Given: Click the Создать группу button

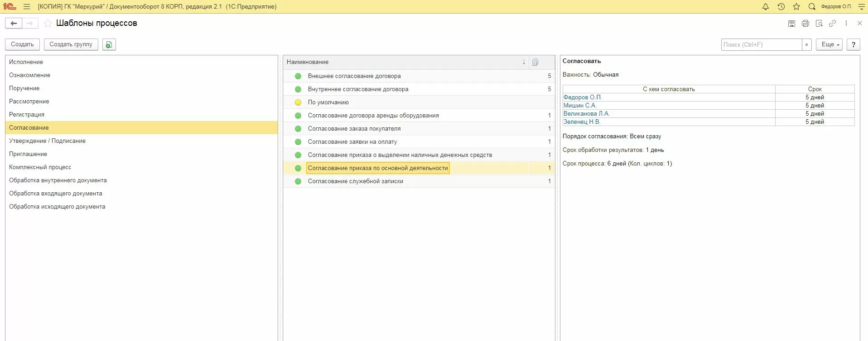Looking at the screenshot, I should [71, 44].
